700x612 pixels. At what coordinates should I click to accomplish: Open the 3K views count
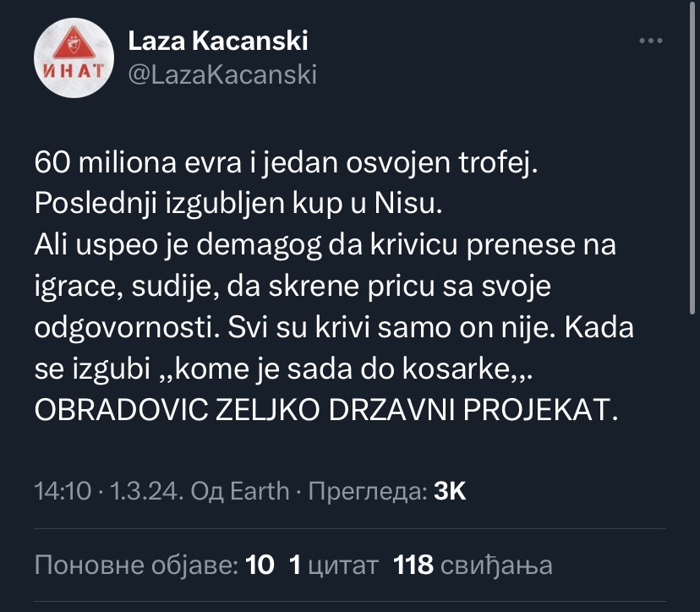(x=449, y=491)
